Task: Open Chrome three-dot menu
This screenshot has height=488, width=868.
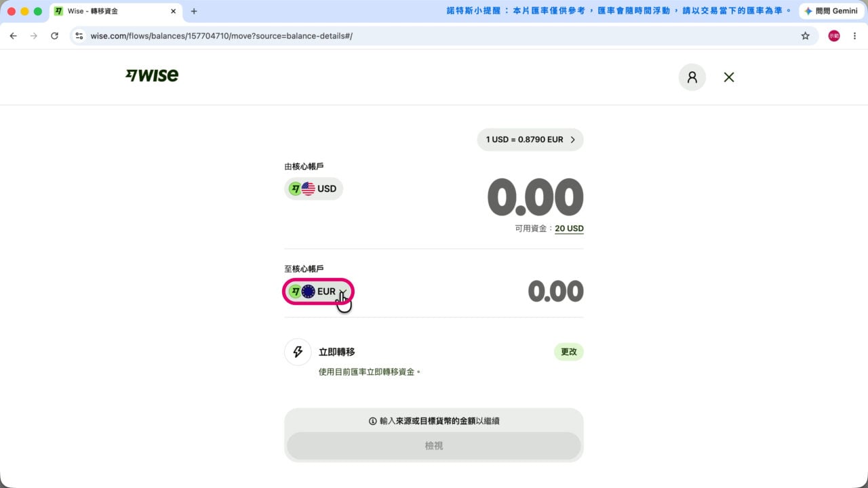Action: [854, 36]
